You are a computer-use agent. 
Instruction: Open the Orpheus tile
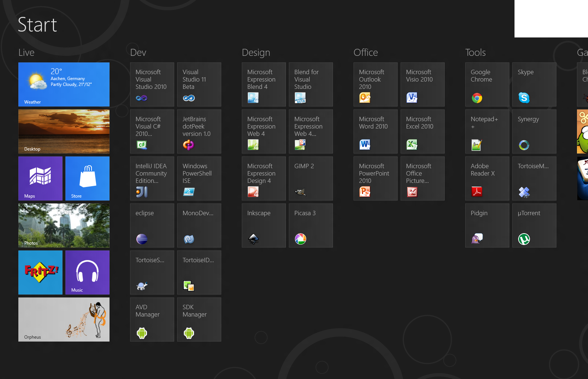64,320
